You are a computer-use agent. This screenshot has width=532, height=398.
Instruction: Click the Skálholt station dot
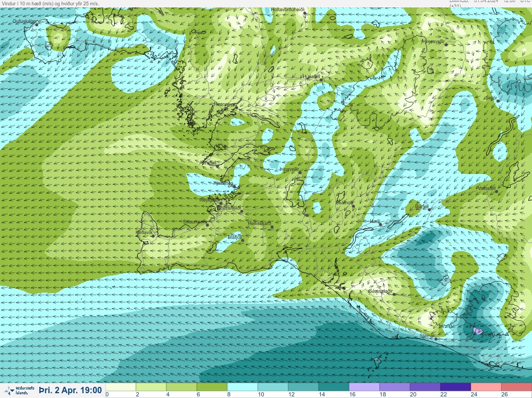353,206
